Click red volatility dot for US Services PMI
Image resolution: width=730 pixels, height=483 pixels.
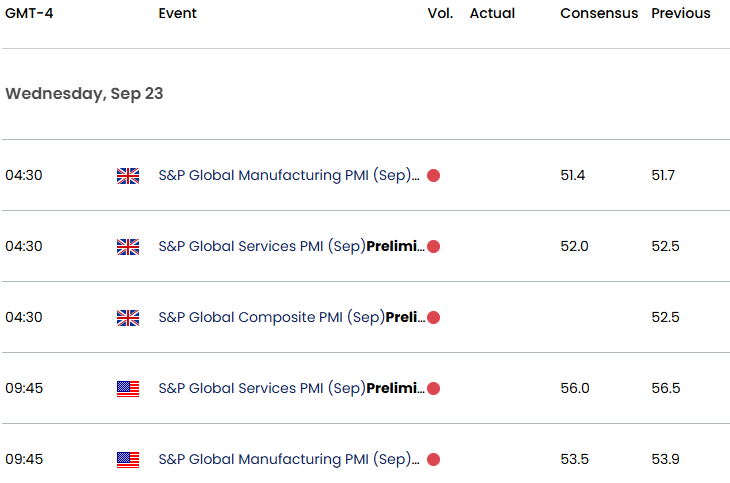pyautogui.click(x=433, y=388)
